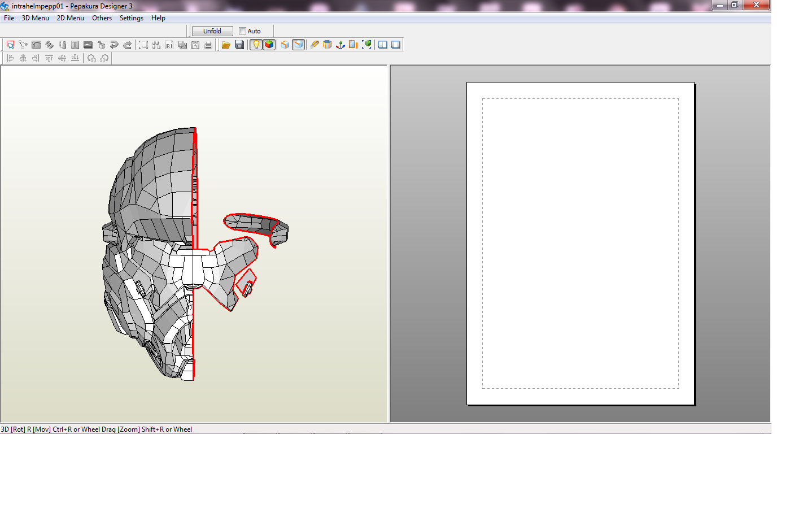Click the Redo arrow icon
The height and width of the screenshot is (521, 812).
pos(128,45)
